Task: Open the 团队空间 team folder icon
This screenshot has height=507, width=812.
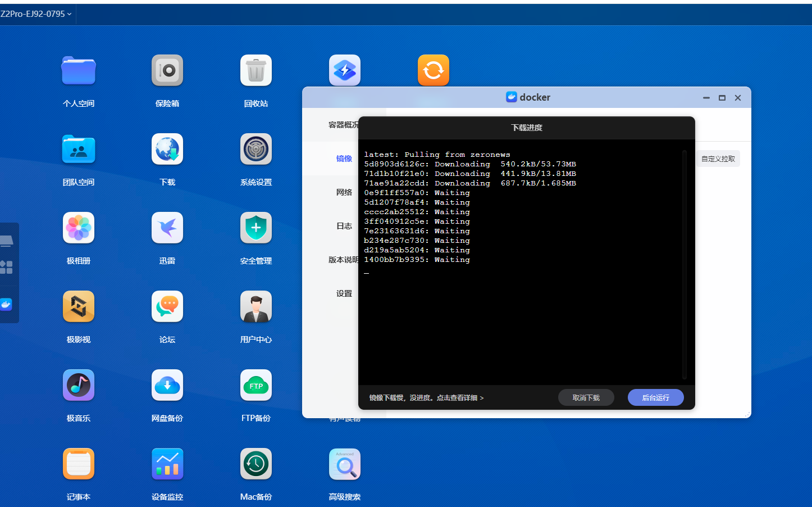Action: pyautogui.click(x=79, y=149)
